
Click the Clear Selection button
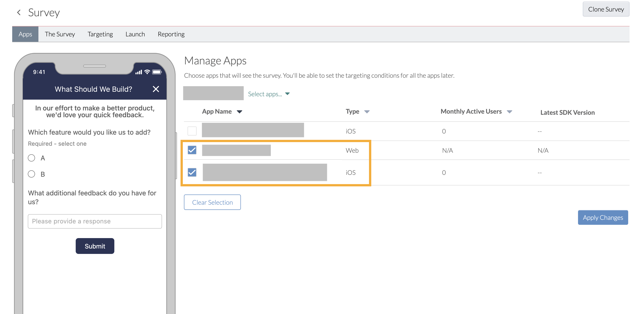(x=212, y=202)
